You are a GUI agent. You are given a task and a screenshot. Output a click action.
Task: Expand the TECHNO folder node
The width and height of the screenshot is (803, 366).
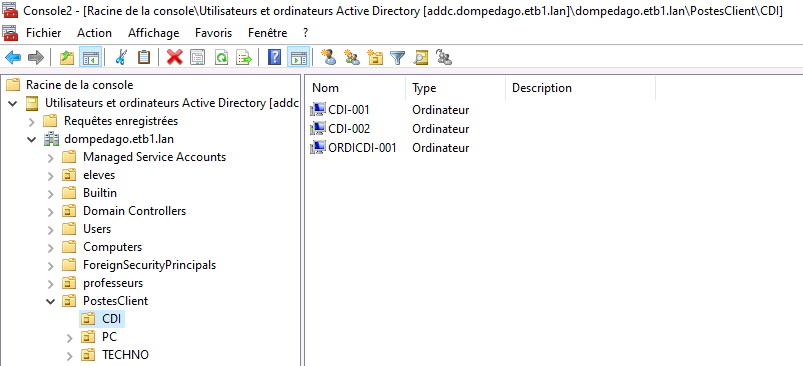tap(70, 355)
